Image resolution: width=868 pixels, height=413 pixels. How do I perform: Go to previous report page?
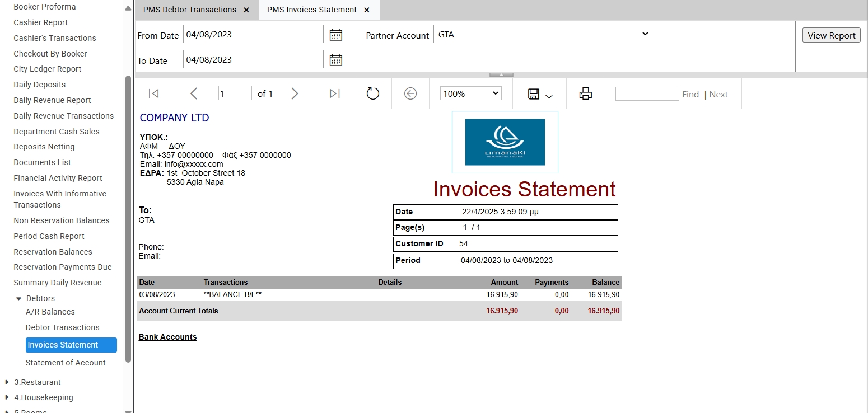194,93
